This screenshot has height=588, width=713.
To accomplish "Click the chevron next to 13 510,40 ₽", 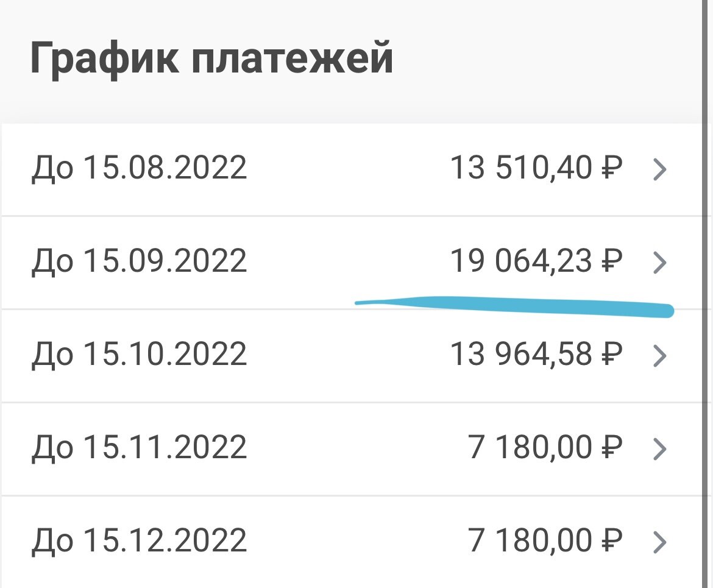I will pos(660,169).
